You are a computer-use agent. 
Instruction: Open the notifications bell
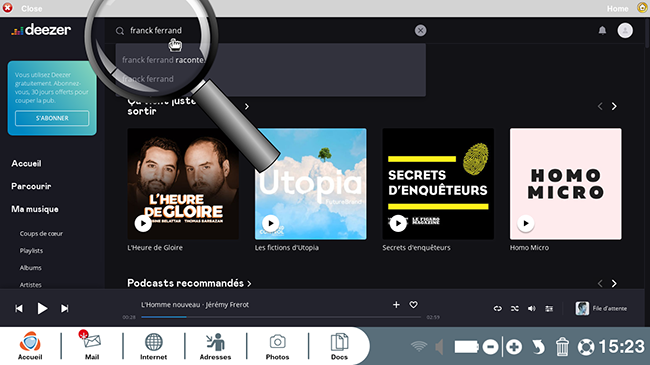(602, 30)
